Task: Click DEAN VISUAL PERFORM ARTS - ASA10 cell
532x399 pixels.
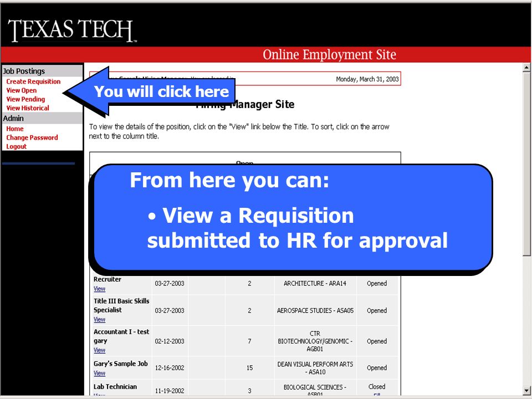Action: [315, 368]
